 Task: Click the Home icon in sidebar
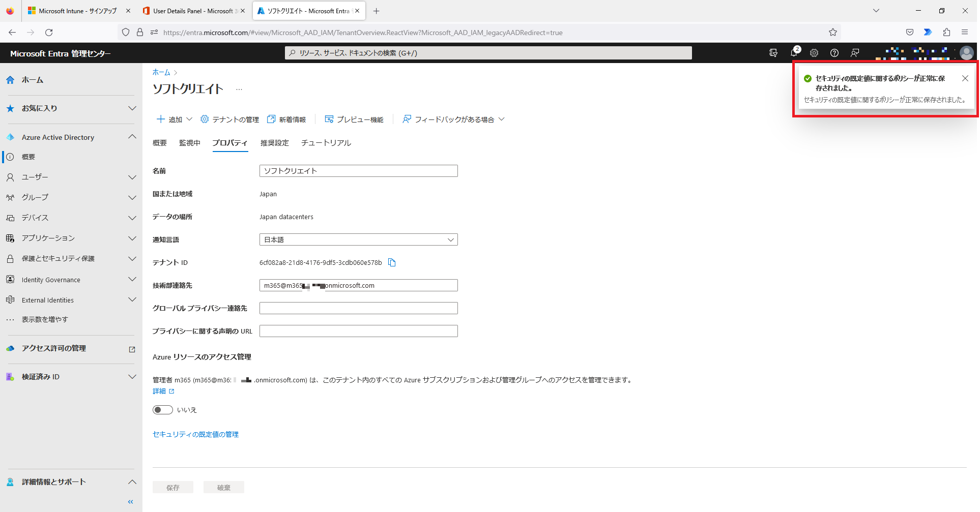(10, 80)
